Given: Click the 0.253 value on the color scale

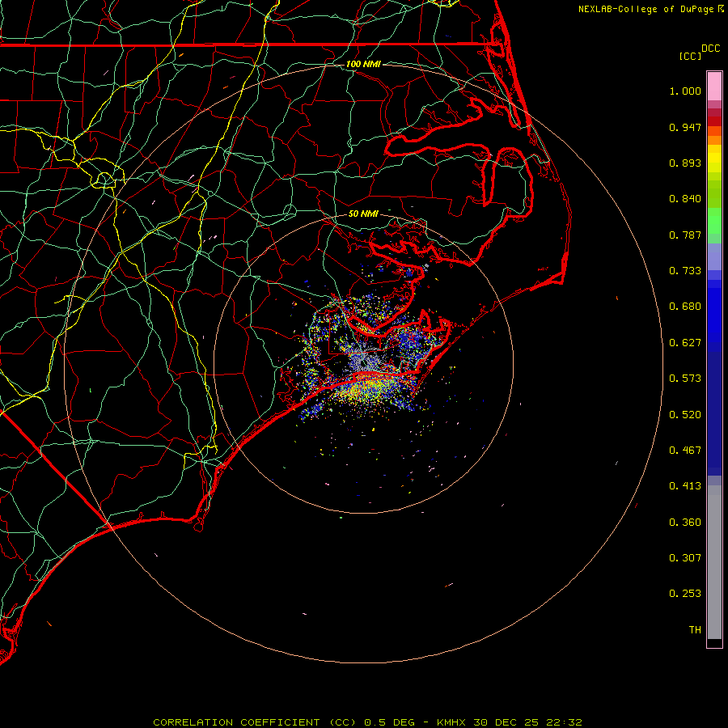Looking at the screenshot, I should coord(685,594).
